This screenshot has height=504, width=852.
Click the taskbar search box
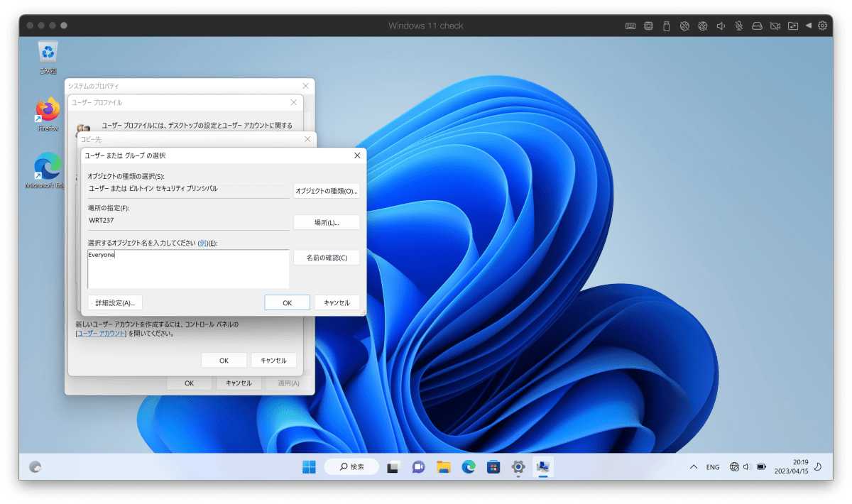(351, 467)
